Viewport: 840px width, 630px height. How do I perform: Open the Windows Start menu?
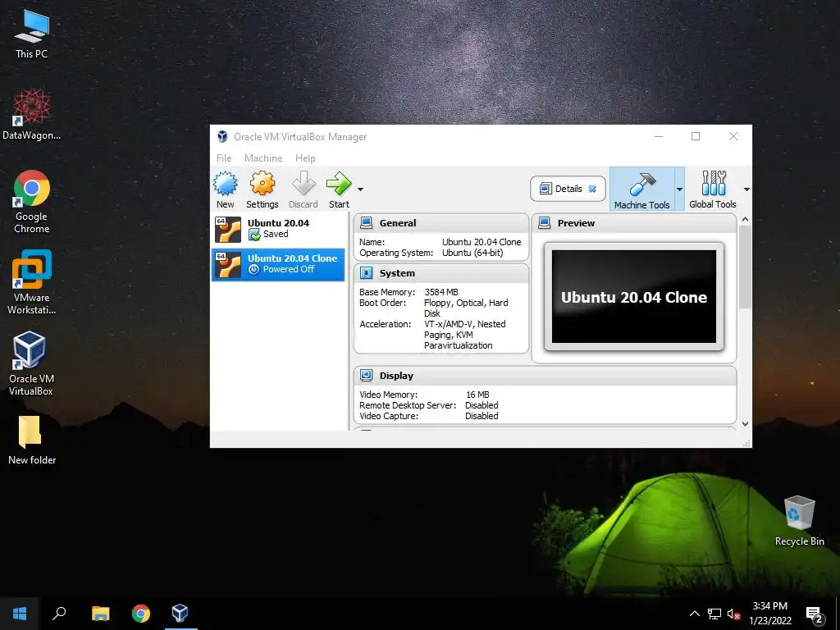(20, 614)
